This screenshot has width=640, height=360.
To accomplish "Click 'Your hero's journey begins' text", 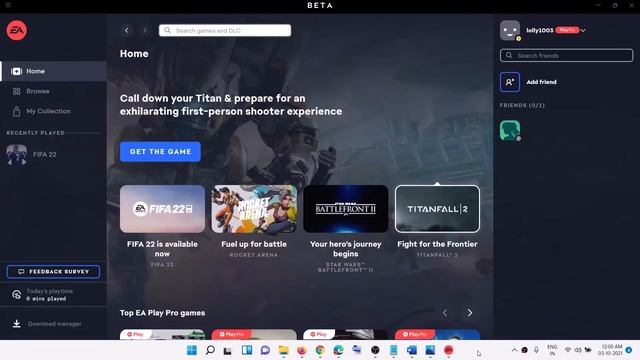I will (x=345, y=249).
